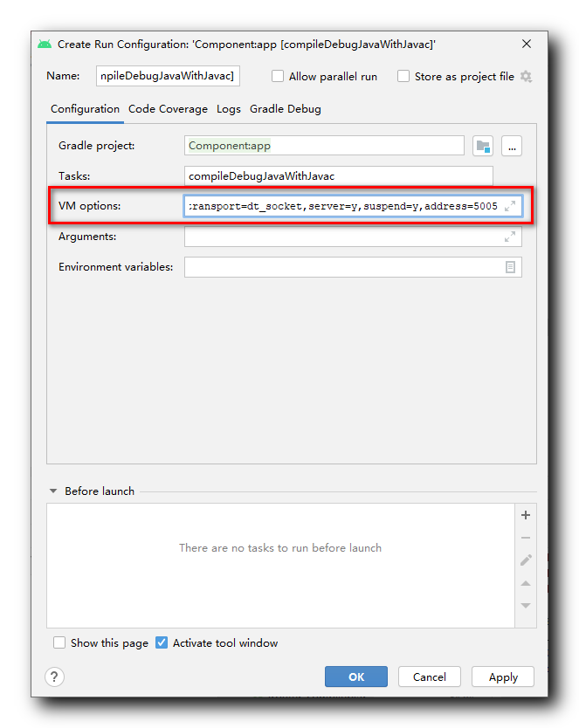Screen dimensions: 579x728
Task: Click the Android icon in the dialog title bar
Action: [45, 45]
